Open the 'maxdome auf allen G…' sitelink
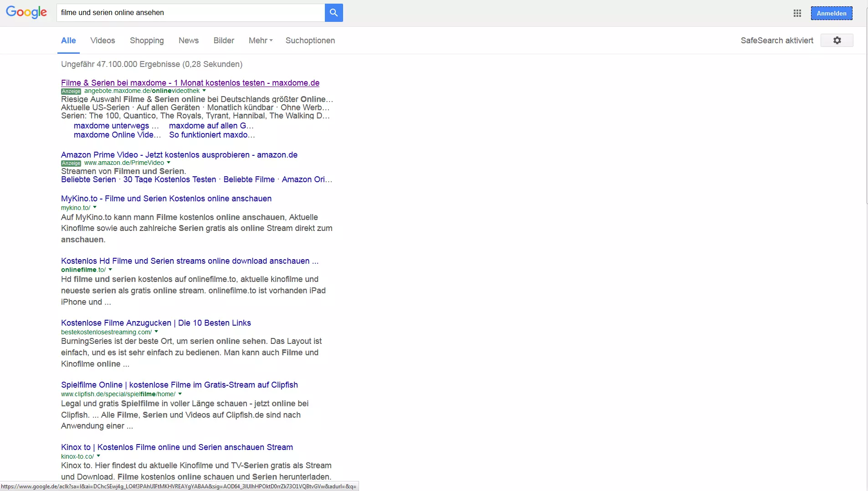Viewport: 868px width, 491px height. pos(211,126)
